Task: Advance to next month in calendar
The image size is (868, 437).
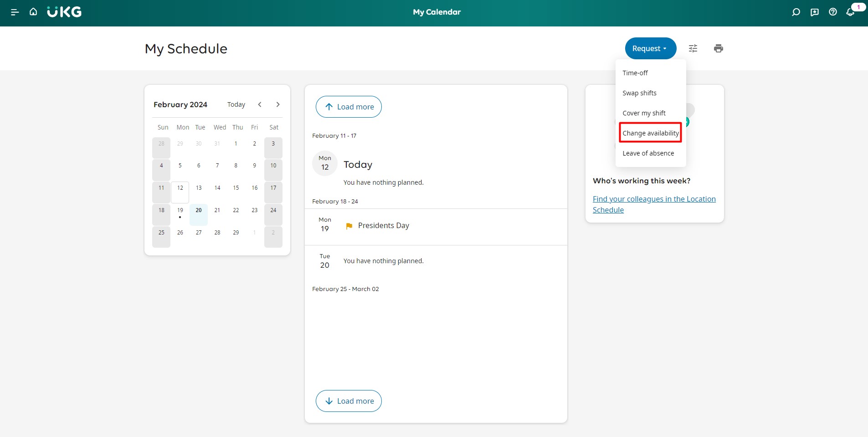Action: click(x=278, y=104)
